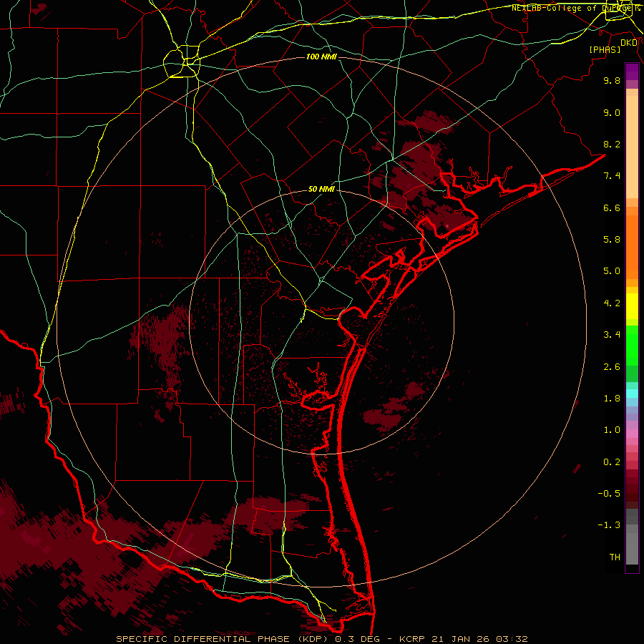The width and height of the screenshot is (644, 644).
Task: Click the "-0.5" scale value
Action: coord(609,494)
